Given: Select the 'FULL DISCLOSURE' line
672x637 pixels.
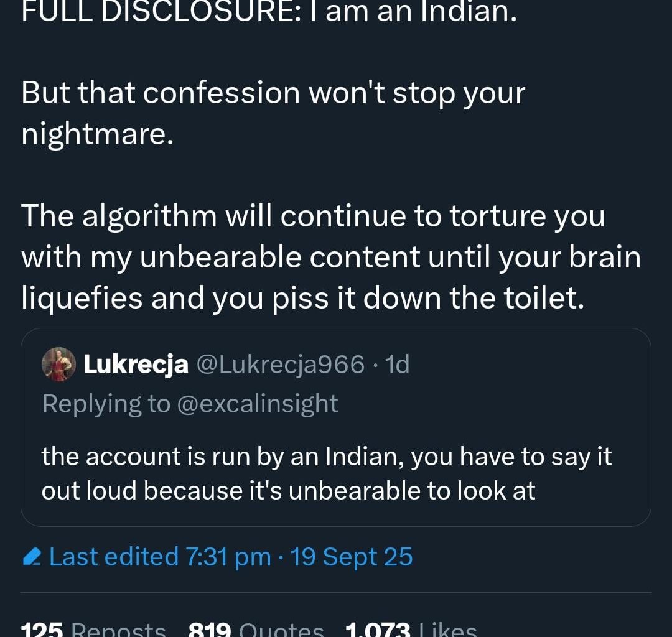Looking at the screenshot, I should coord(269,11).
